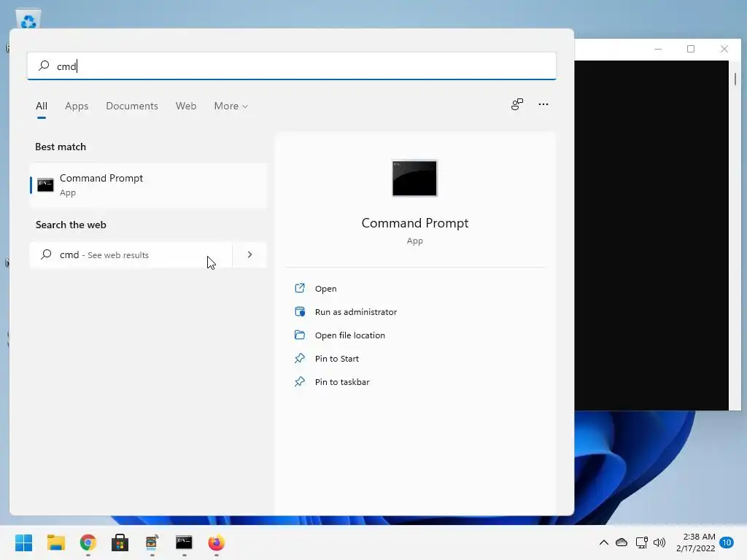Click the Open file location folder icon

300,335
